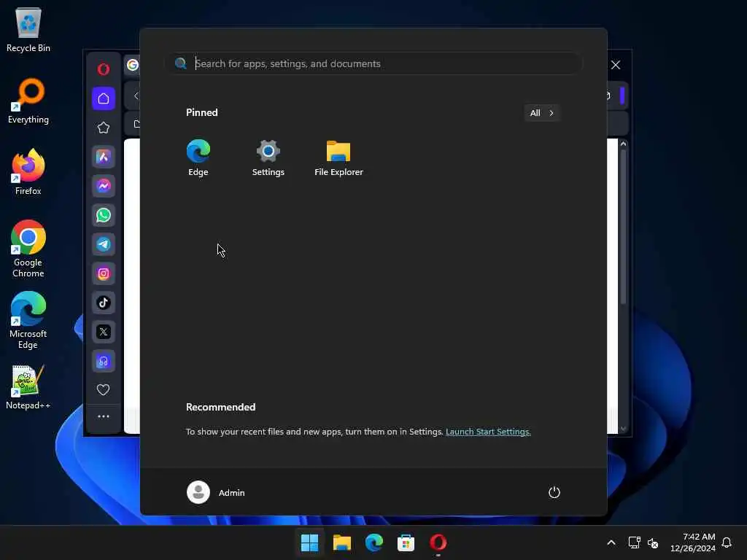Open Opera bookmarks star icon
747x560 pixels.
(104, 128)
